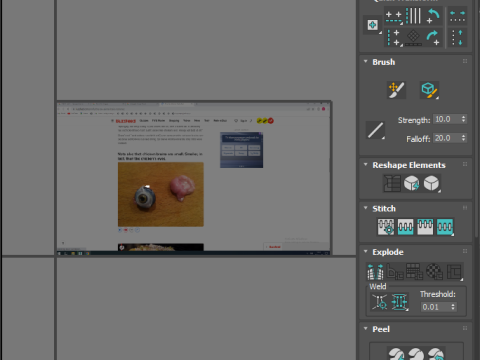
Task: Collapse the Explode rollout
Action: point(366,251)
